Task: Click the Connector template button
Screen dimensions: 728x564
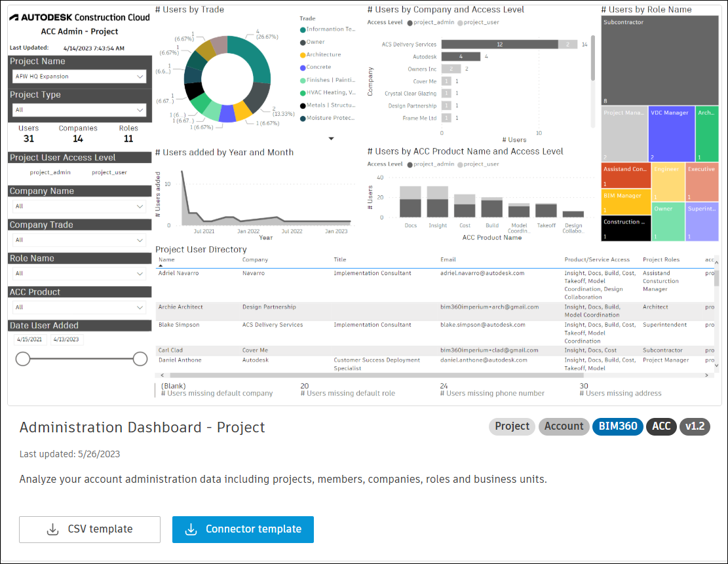Action: 243,529
